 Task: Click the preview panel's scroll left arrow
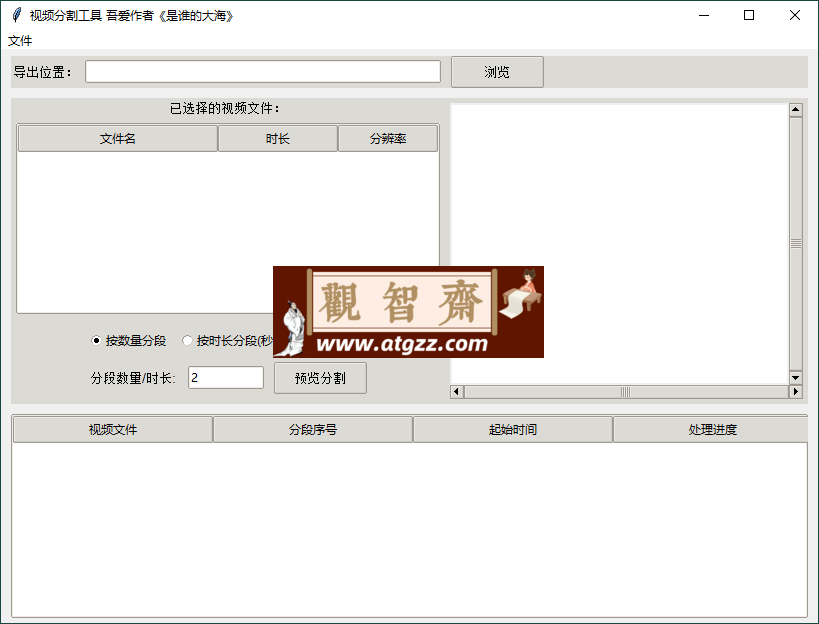click(x=457, y=392)
